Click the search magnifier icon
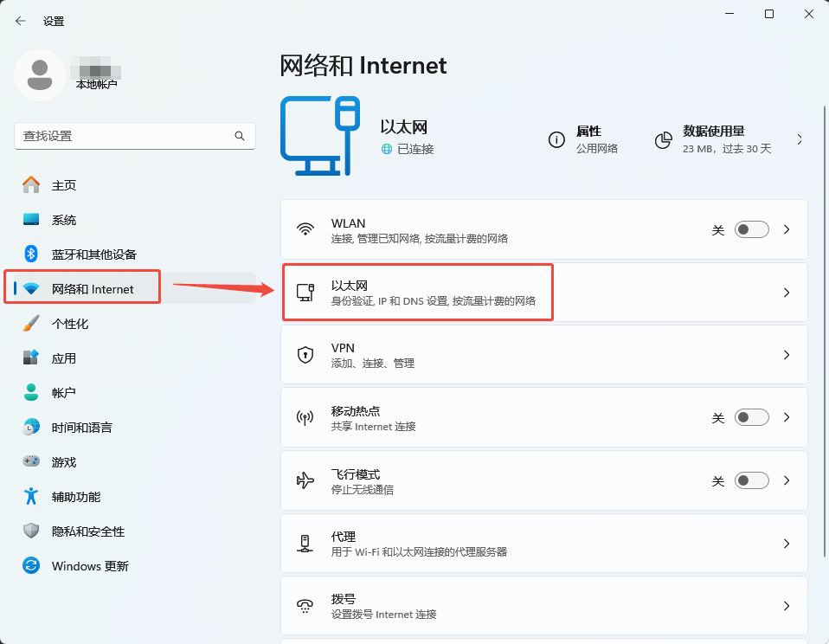 240,136
